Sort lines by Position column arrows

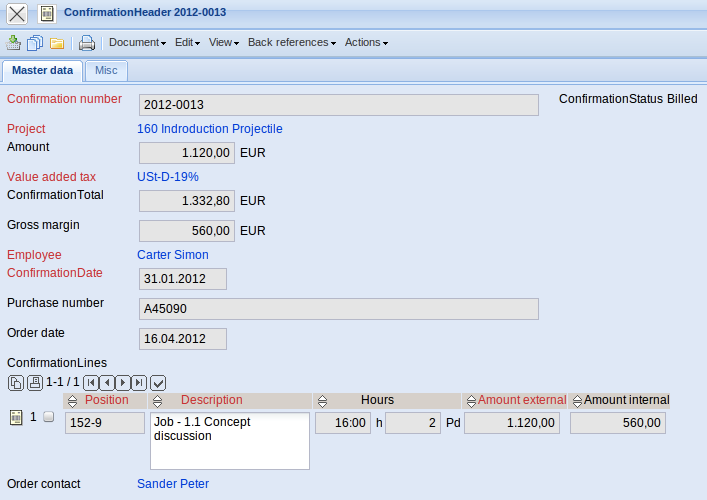(72, 401)
